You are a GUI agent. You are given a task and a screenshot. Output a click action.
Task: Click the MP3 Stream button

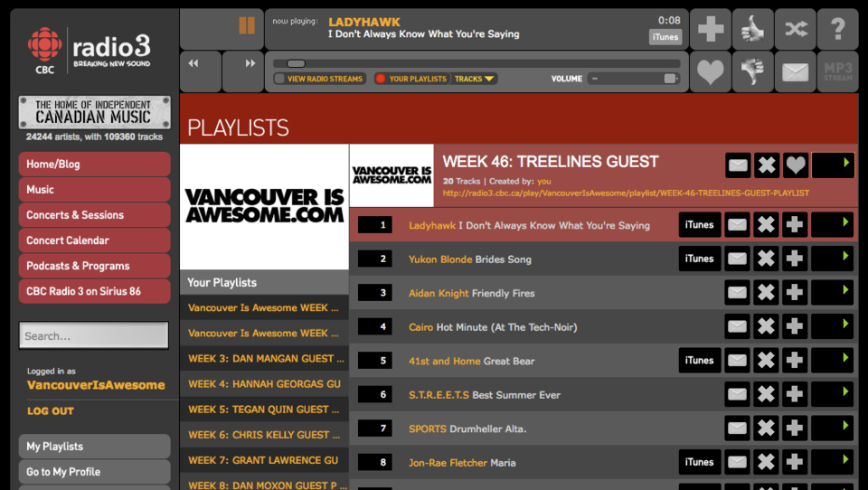tap(838, 71)
